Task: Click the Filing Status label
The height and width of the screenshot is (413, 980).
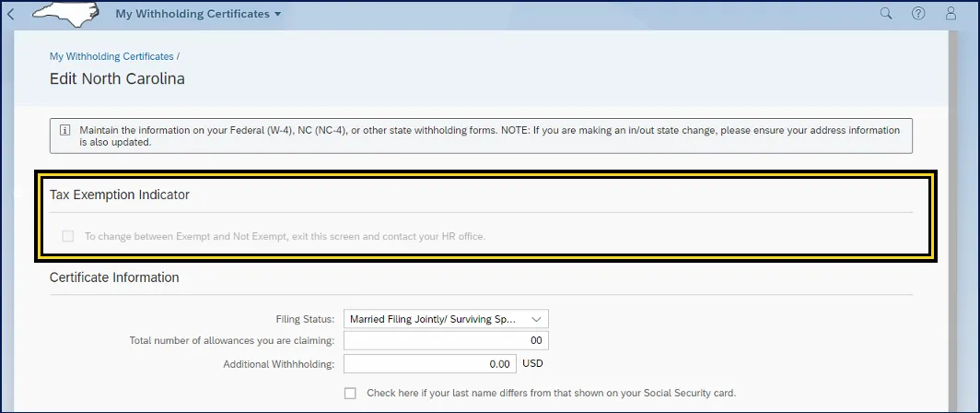Action: [305, 319]
